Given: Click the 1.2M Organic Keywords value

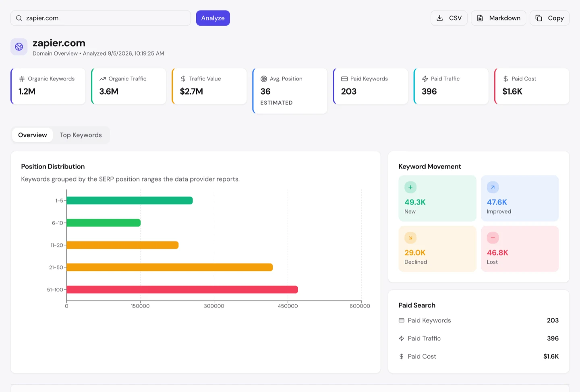Looking at the screenshot, I should [27, 91].
